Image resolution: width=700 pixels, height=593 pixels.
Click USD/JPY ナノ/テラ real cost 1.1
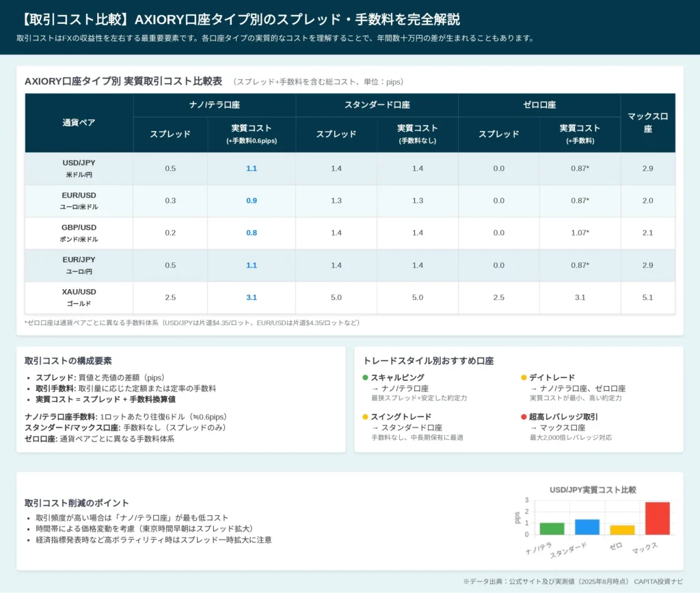click(x=252, y=169)
